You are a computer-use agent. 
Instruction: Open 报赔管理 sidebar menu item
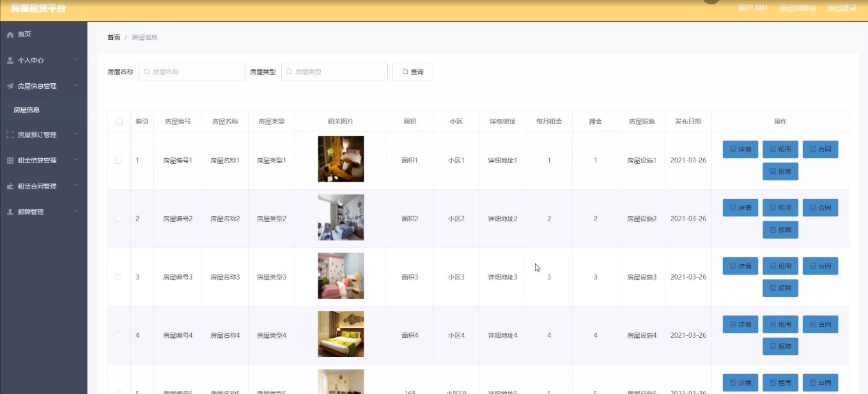[43, 212]
